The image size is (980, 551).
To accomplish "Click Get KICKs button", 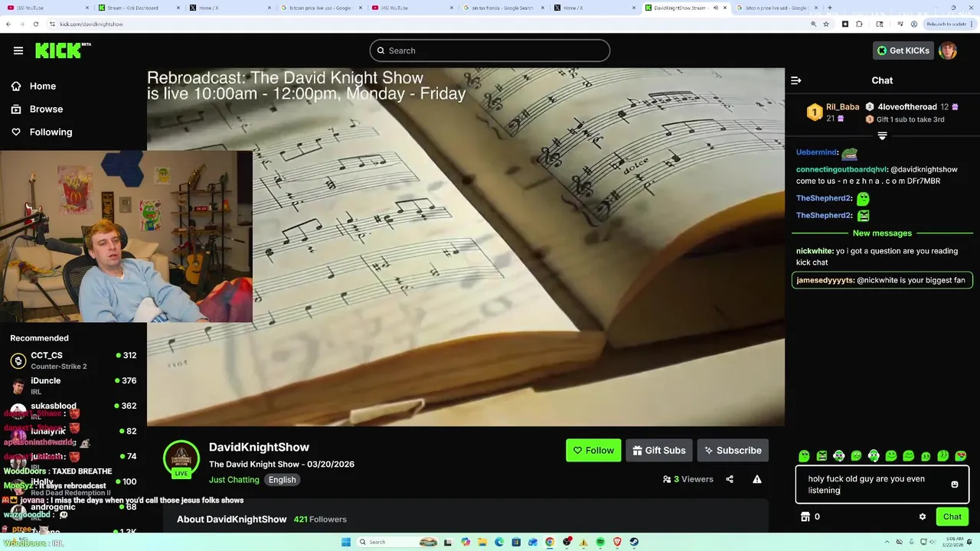I will point(903,51).
